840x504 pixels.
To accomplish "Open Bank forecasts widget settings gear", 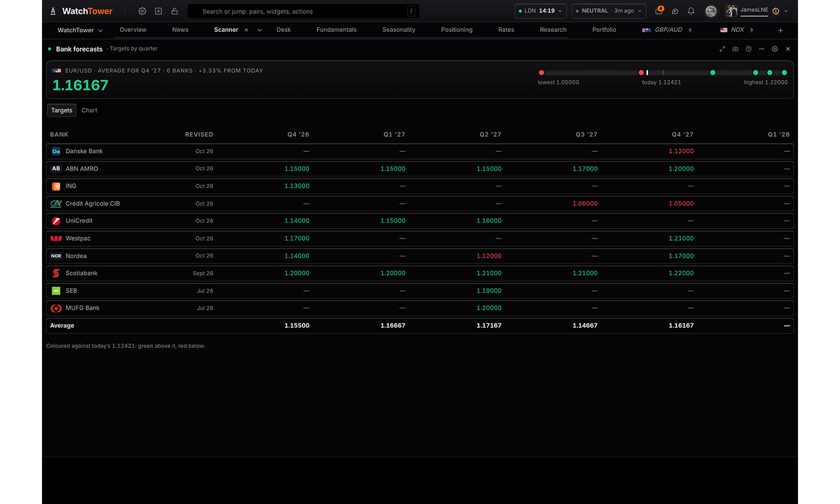I will pyautogui.click(x=775, y=49).
